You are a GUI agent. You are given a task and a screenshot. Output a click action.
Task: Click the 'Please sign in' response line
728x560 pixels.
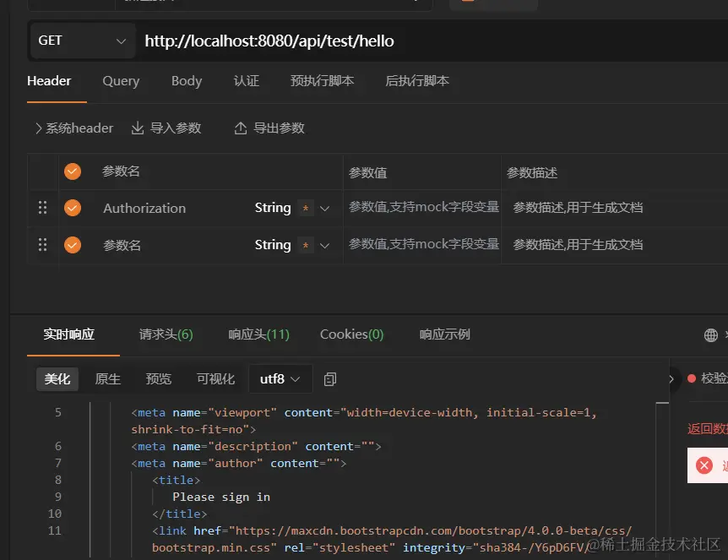(x=221, y=497)
